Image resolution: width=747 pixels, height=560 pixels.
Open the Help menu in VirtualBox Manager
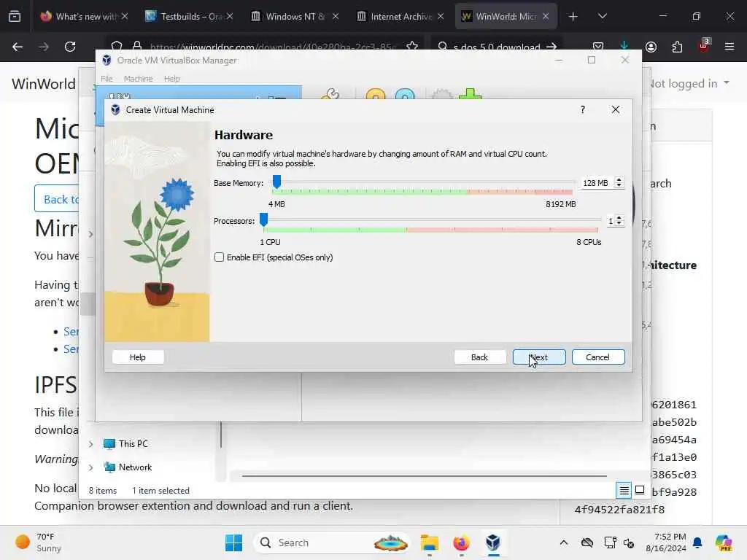(x=172, y=79)
